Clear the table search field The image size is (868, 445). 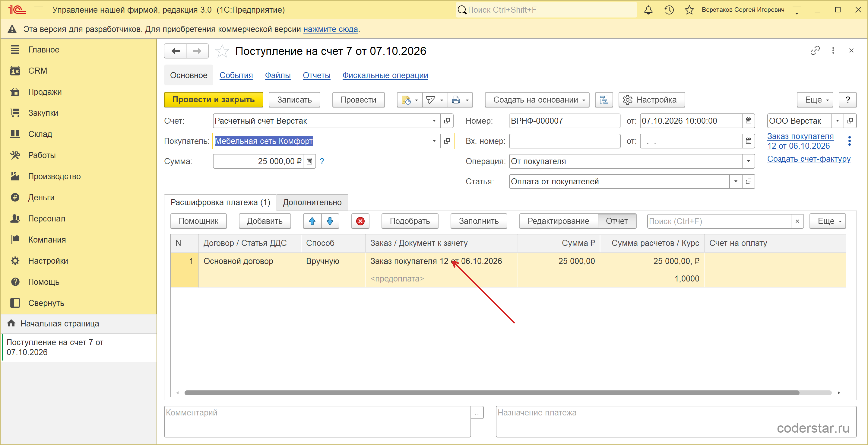point(797,221)
